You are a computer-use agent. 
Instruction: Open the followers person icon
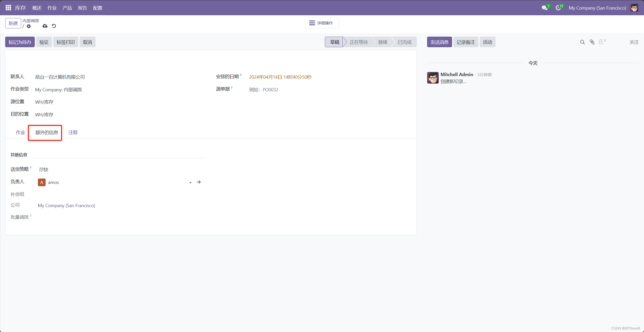tap(601, 42)
